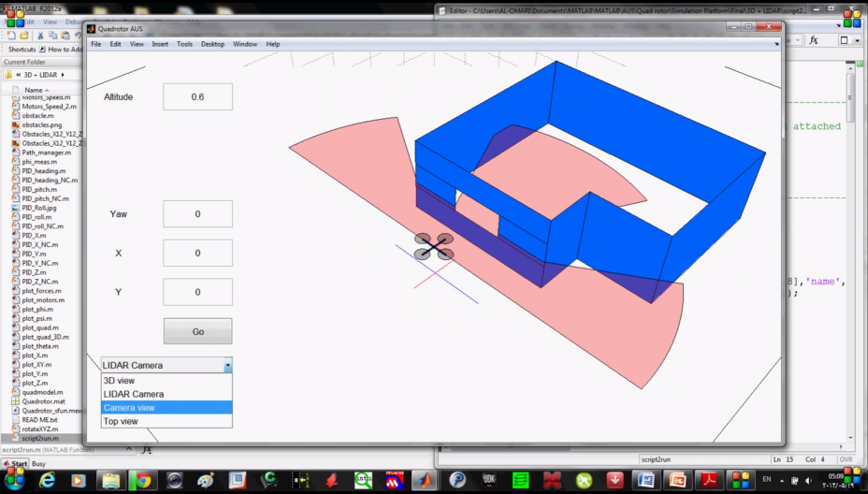868x494 pixels.
Task: Show hidden system tray icons arrow
Action: point(782,481)
